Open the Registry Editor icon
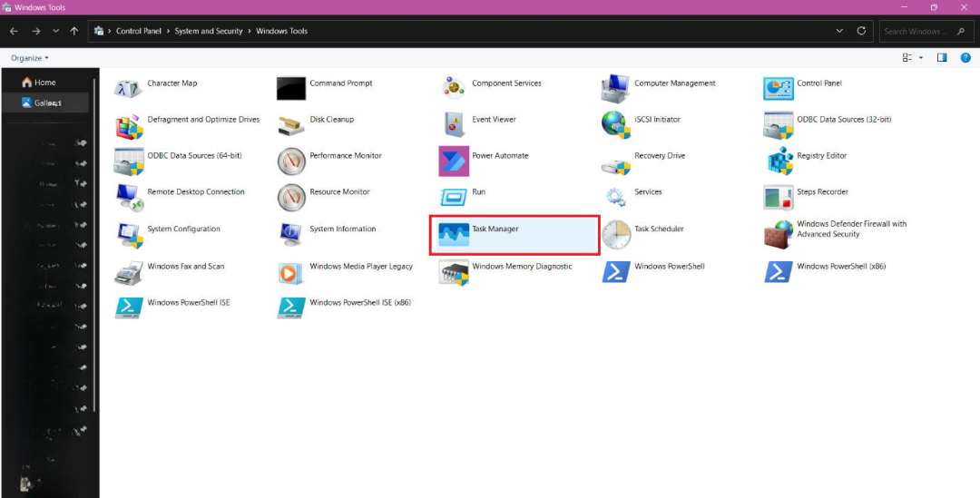This screenshot has width=980, height=498. (x=779, y=161)
